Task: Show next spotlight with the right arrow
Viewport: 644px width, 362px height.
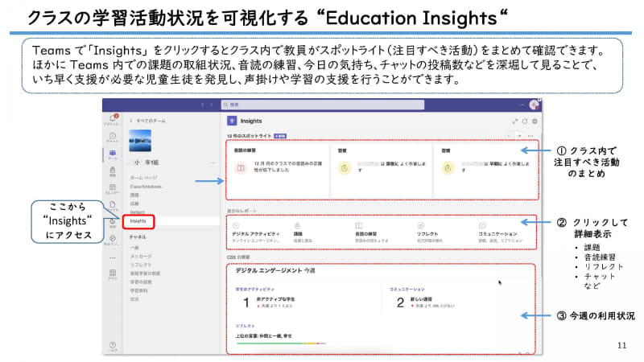Action: click(519, 135)
